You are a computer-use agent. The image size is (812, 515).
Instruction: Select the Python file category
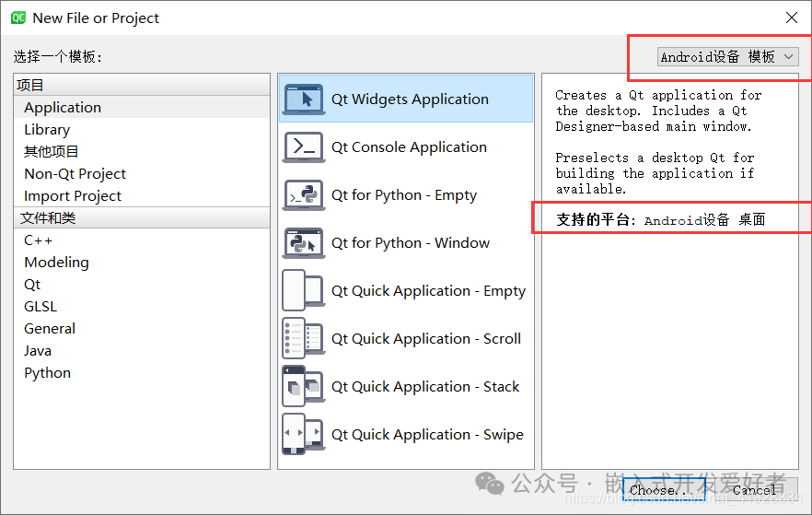tap(142, 373)
